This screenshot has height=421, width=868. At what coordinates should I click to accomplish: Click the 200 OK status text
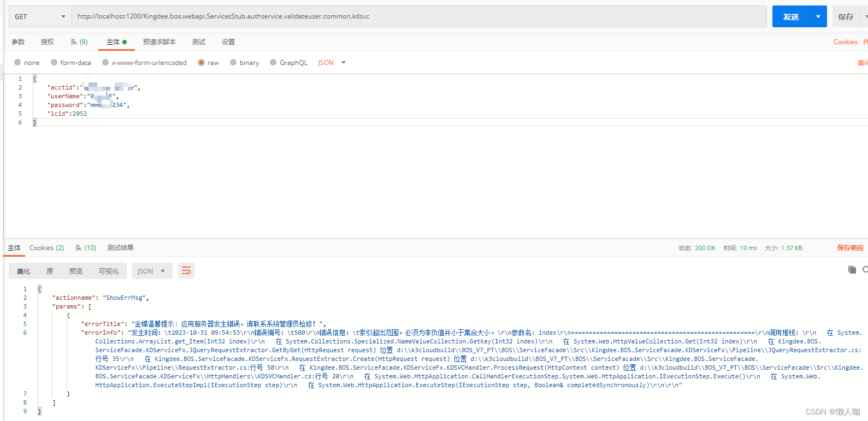click(705, 248)
